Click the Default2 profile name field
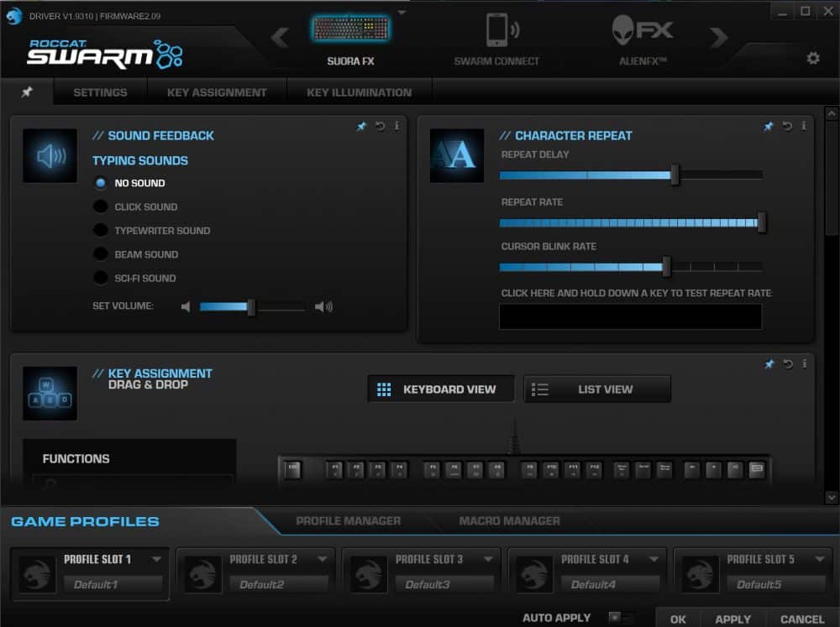 (x=279, y=584)
